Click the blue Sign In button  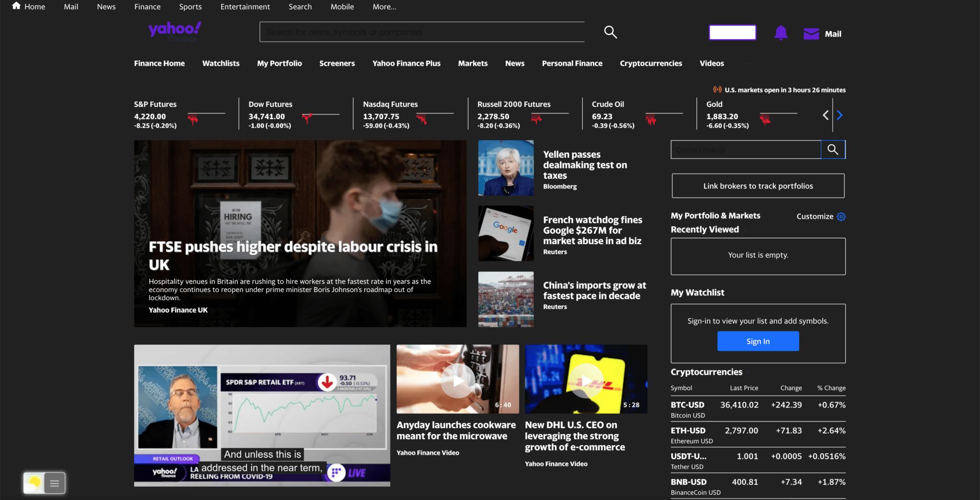[758, 341]
